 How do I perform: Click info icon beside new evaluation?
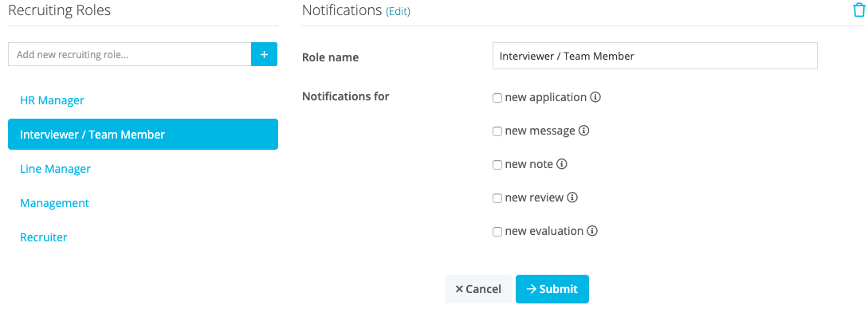[x=592, y=231]
